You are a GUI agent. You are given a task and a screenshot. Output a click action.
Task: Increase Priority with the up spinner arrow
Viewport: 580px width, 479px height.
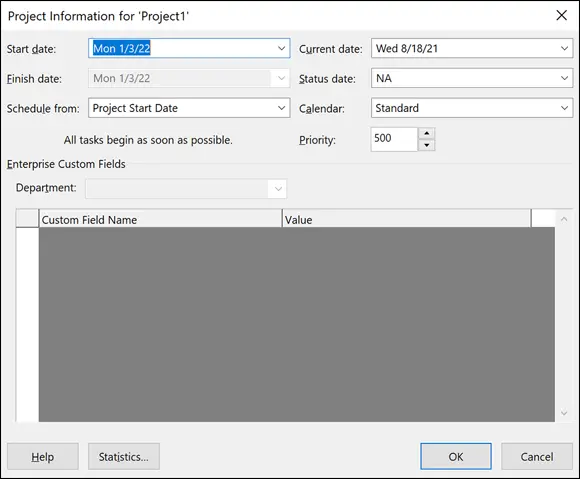426,133
